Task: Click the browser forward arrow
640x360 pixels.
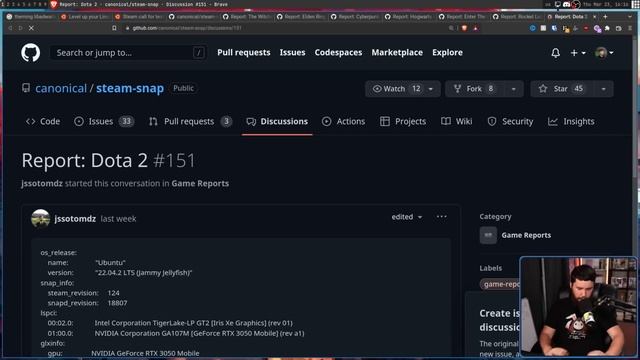Action: point(20,28)
